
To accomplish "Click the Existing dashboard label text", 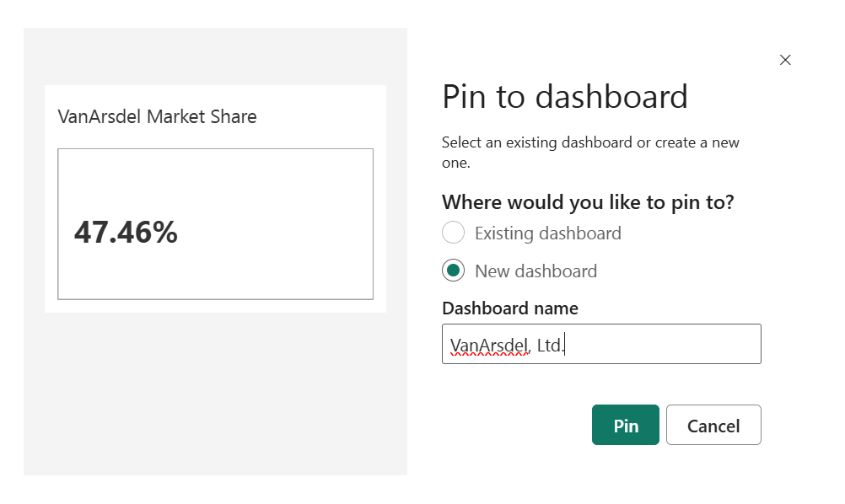I will point(547,233).
